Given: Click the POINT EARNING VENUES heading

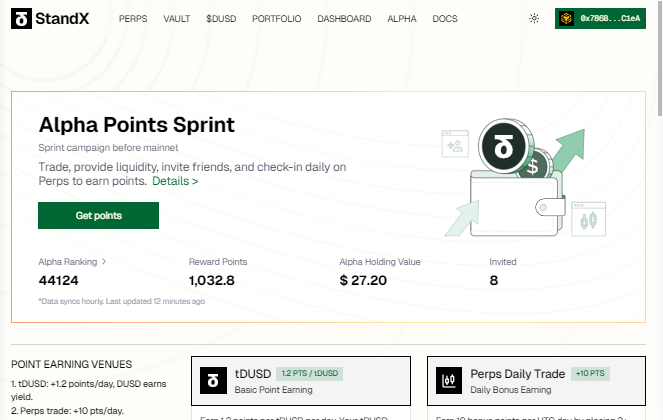Looking at the screenshot, I should pos(71,364).
